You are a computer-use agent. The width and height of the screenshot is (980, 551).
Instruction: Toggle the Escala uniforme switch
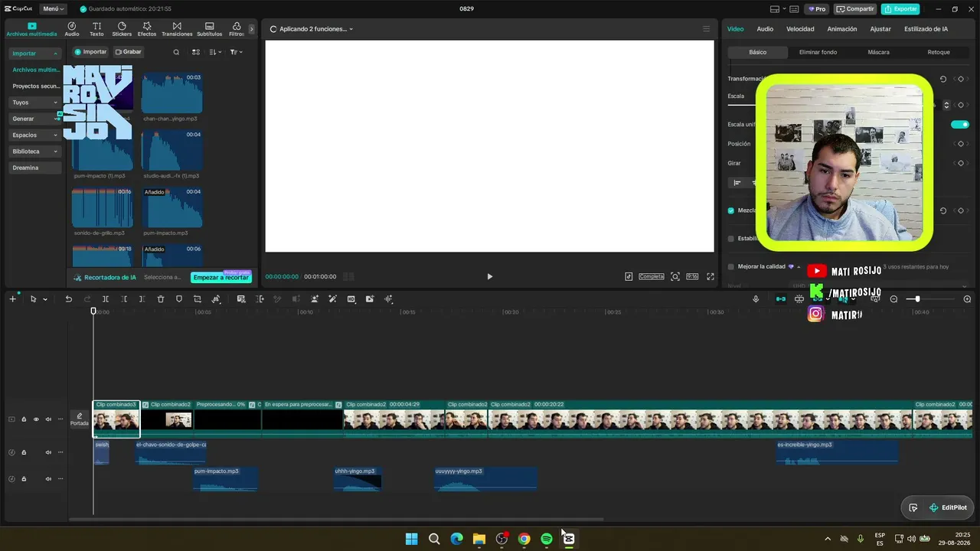pyautogui.click(x=960, y=125)
